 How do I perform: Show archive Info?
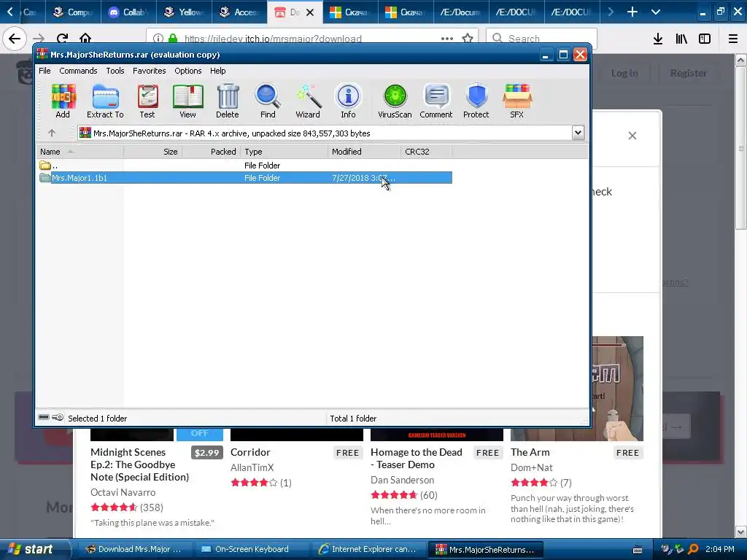click(348, 101)
